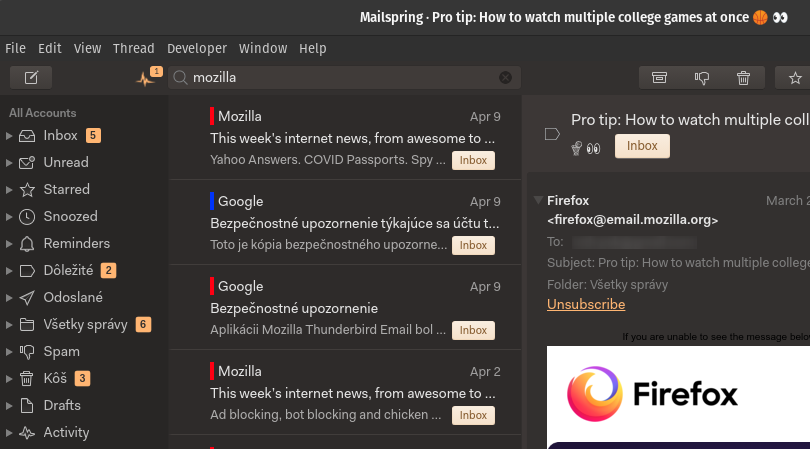This screenshot has height=449, width=810.
Task: Open Mozilla Apr 9 internet news email
Action: (x=345, y=137)
